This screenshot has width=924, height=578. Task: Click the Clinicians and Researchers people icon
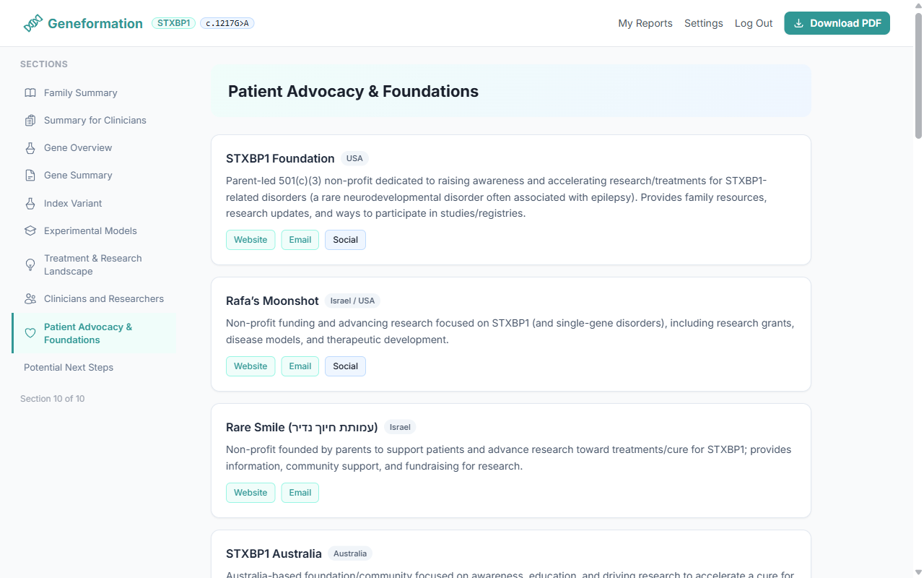click(30, 298)
